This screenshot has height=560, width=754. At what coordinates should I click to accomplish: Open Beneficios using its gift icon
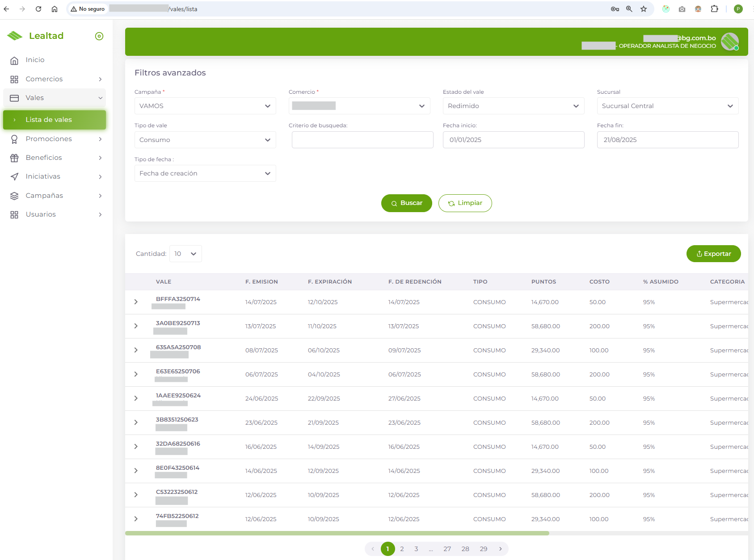(x=15, y=158)
